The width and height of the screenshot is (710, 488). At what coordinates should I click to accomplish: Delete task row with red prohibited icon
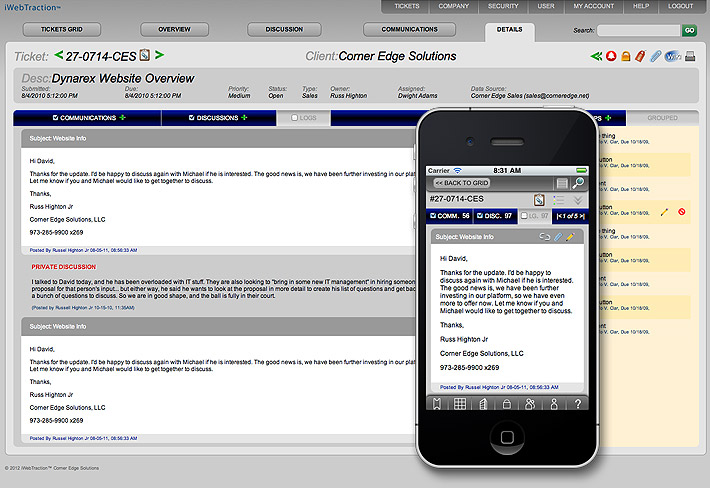click(681, 211)
